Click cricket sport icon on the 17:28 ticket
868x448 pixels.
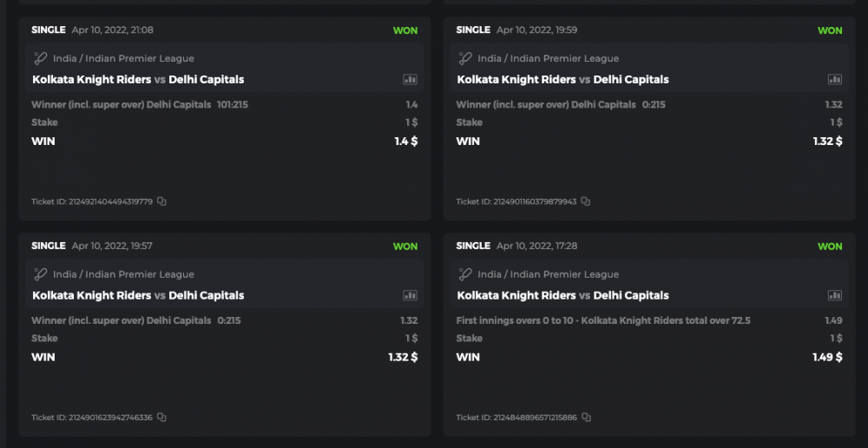(x=464, y=274)
